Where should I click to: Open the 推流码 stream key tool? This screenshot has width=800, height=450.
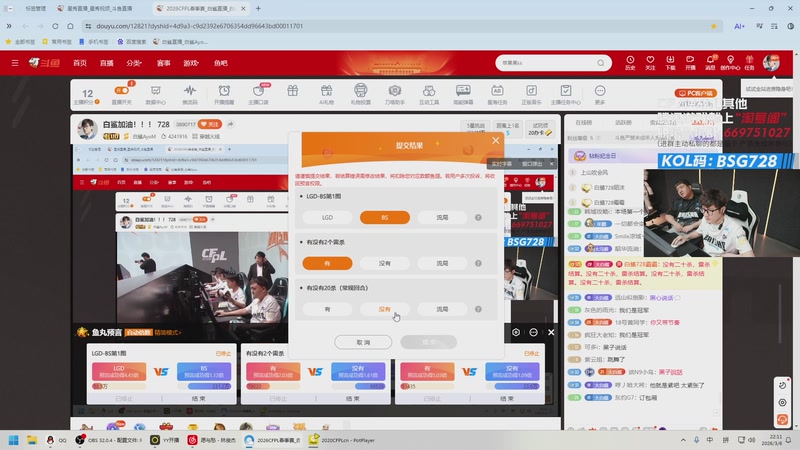click(x=190, y=94)
